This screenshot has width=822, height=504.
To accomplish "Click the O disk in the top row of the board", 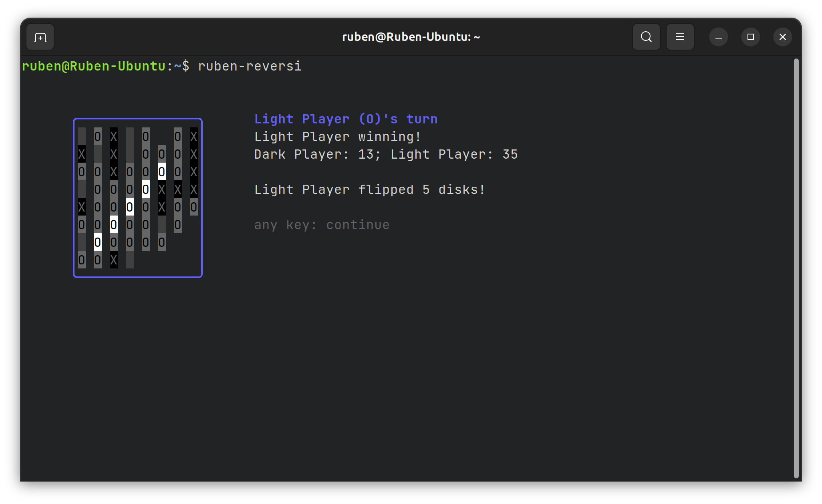I will tap(97, 136).
